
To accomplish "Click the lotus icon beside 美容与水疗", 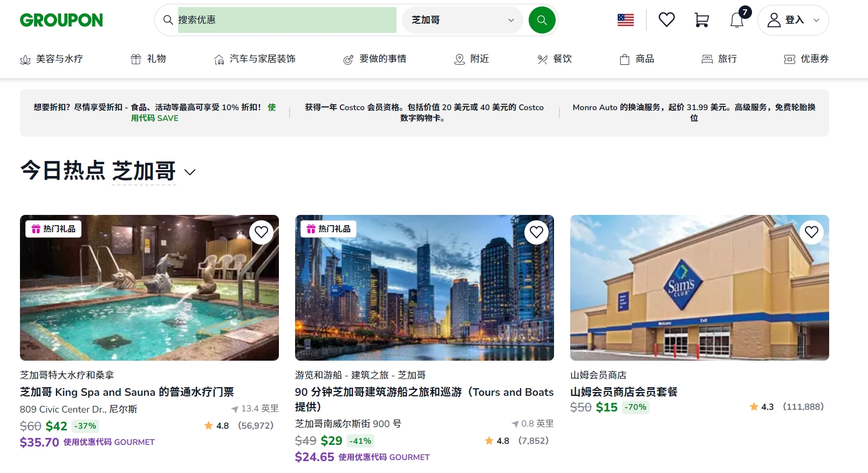I will [x=25, y=59].
